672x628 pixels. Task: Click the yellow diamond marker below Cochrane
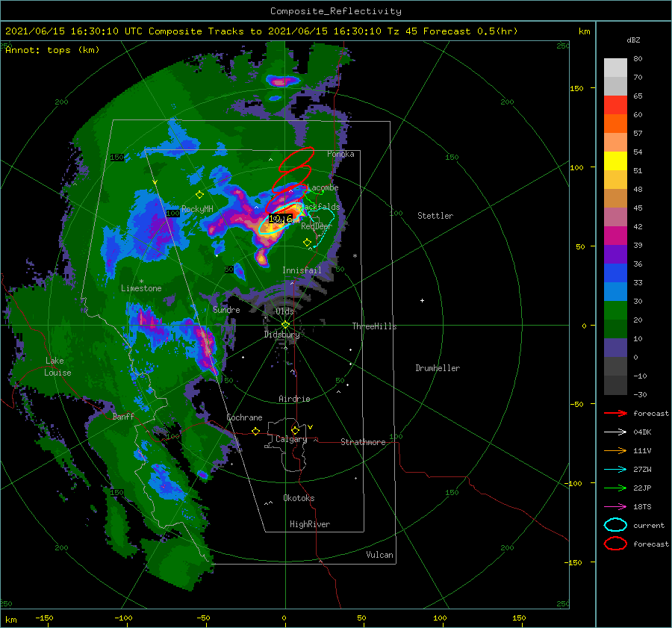(x=255, y=432)
